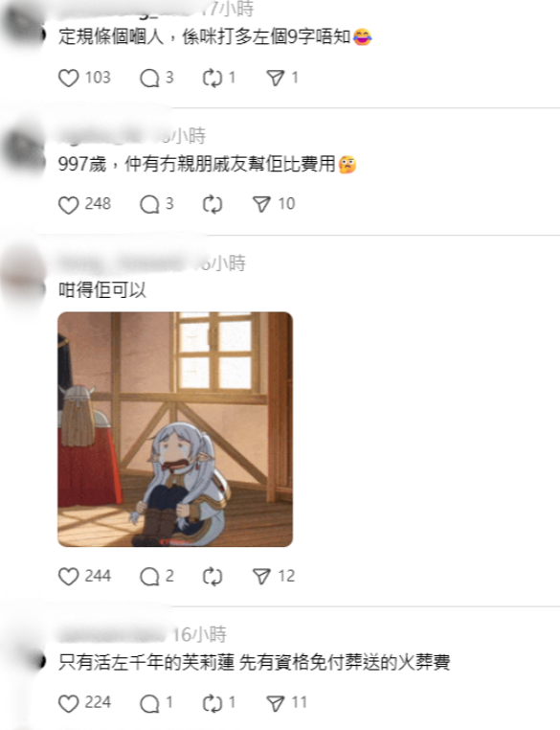This screenshot has width=560, height=730.
Task: Open the 咁得佢可以 comment text
Action: [102, 290]
